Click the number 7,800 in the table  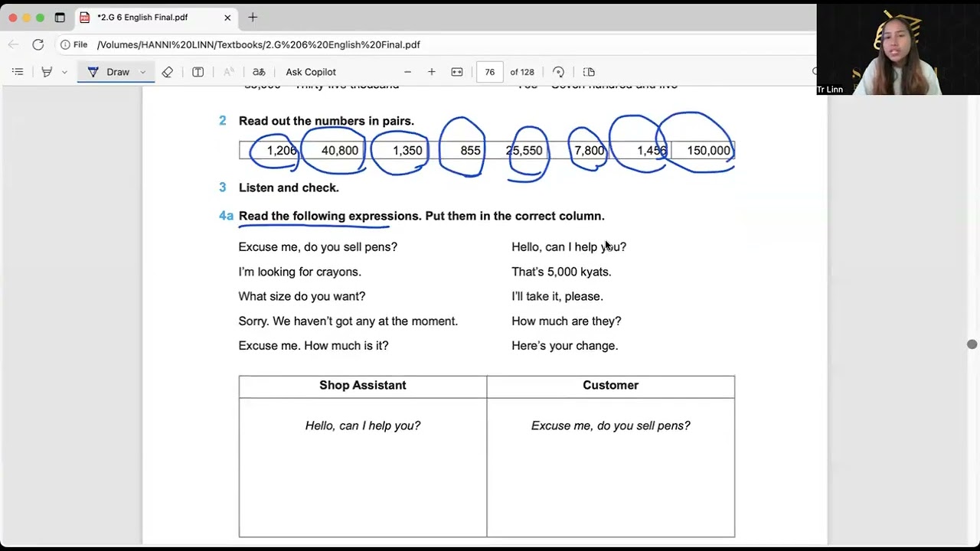tap(590, 151)
